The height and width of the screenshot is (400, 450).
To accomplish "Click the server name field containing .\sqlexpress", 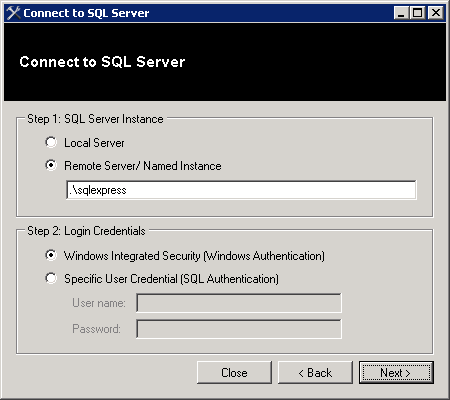I will pos(241,190).
